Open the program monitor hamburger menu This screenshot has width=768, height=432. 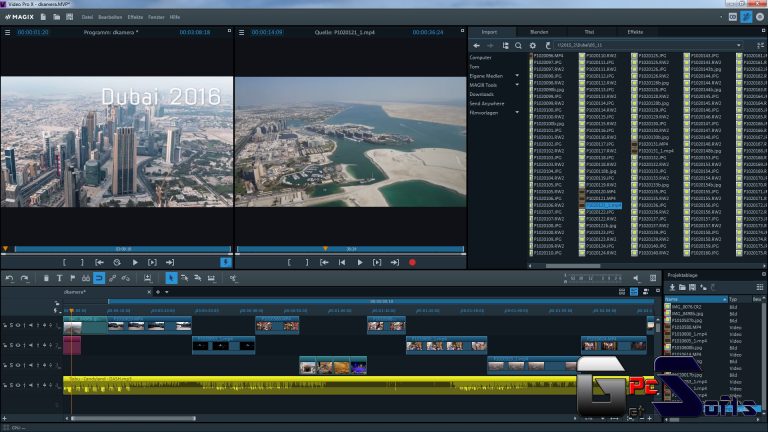tap(7, 32)
